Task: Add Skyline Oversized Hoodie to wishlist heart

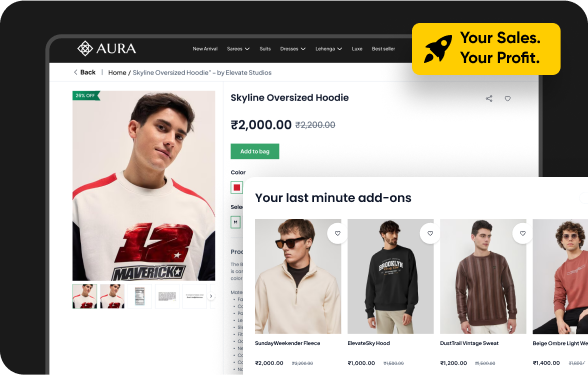Action: click(x=508, y=99)
